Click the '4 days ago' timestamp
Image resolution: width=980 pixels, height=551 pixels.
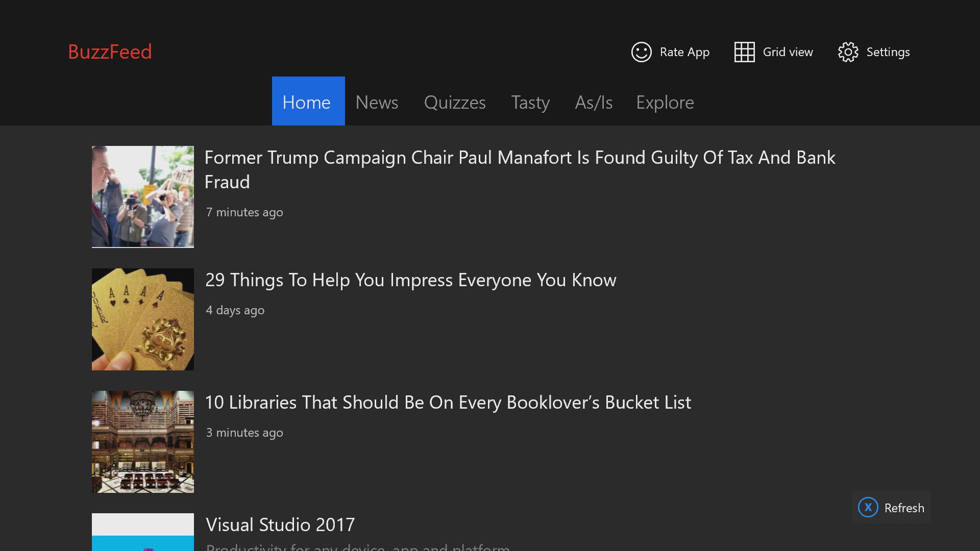pyautogui.click(x=235, y=310)
